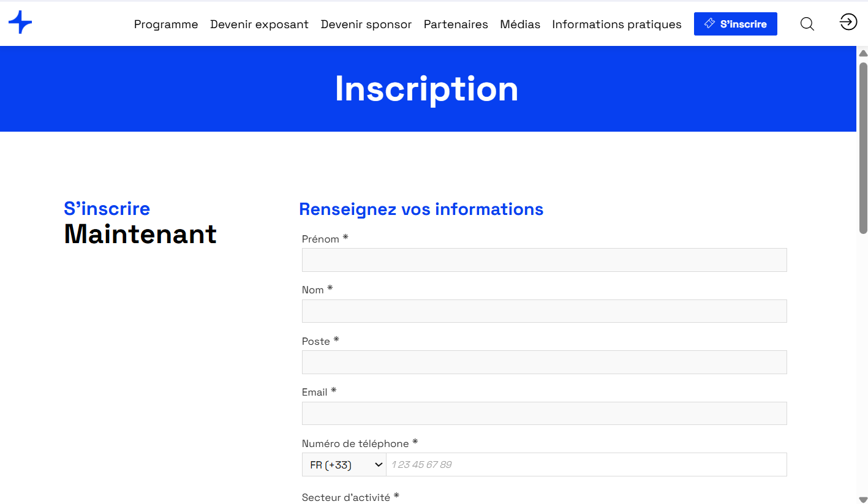Open Informations pratiques navigation link

[x=617, y=24]
